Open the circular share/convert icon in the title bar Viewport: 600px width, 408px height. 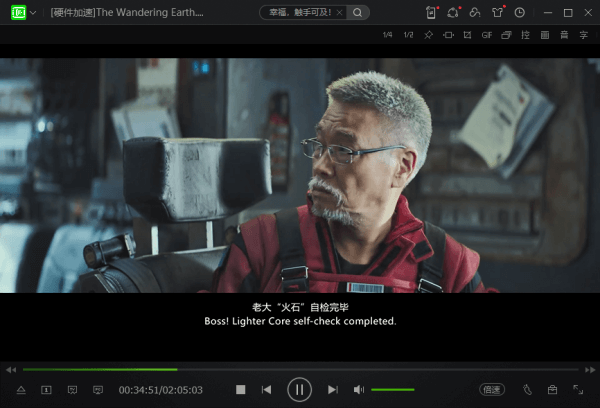pos(453,13)
